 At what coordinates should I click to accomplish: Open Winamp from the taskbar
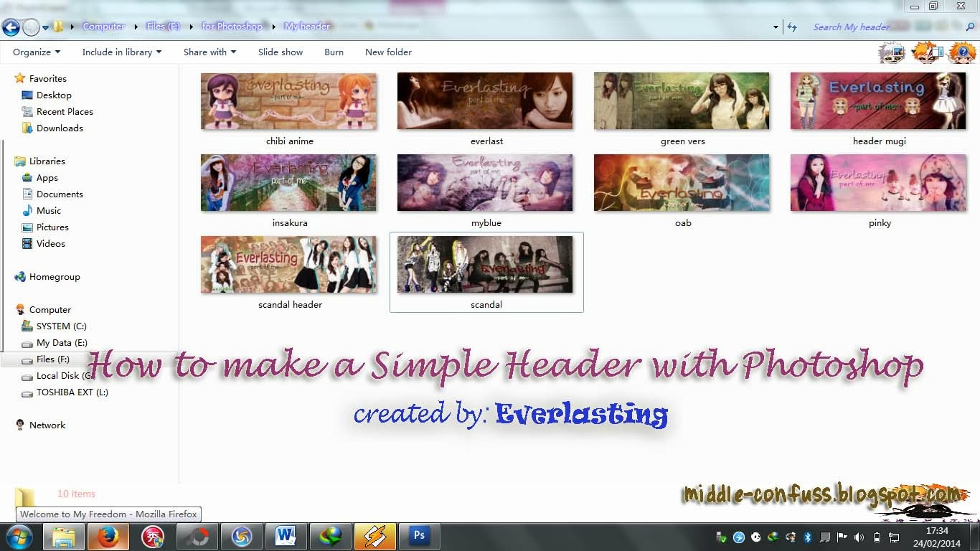[x=375, y=536]
